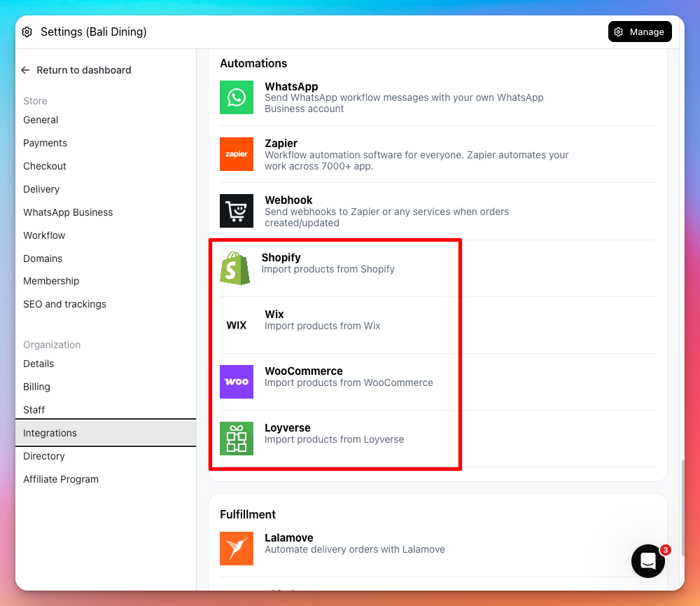Open the Lalamove integration title
The height and width of the screenshot is (606, 700).
pyautogui.click(x=289, y=537)
